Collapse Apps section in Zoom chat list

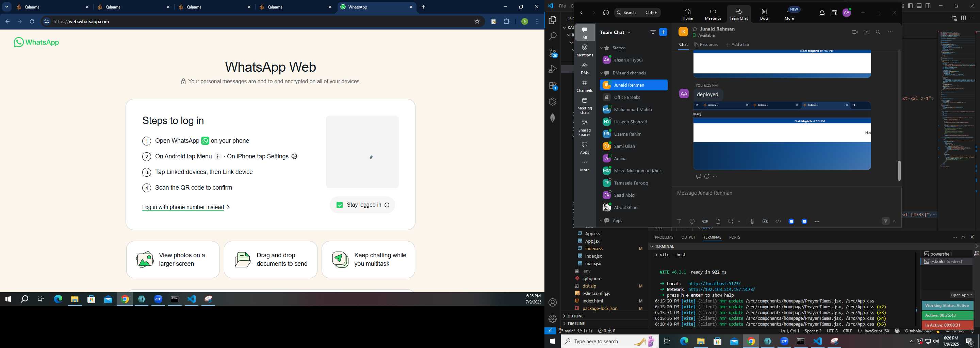click(x=602, y=221)
